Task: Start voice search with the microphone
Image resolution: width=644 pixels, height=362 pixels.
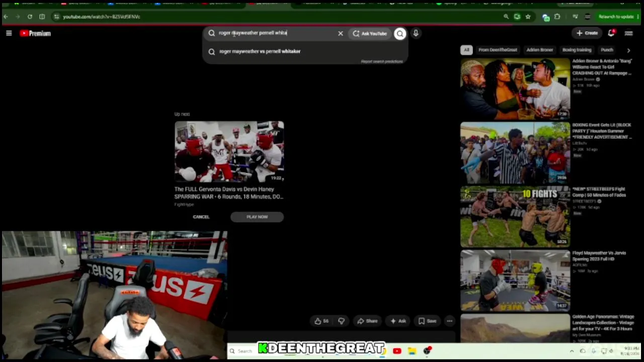Action: click(x=416, y=33)
